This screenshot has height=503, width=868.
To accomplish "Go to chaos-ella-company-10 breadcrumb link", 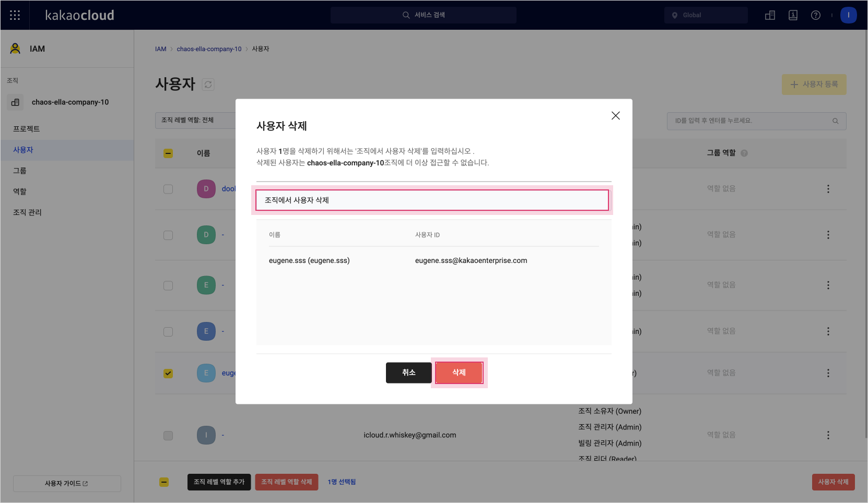I will point(209,49).
